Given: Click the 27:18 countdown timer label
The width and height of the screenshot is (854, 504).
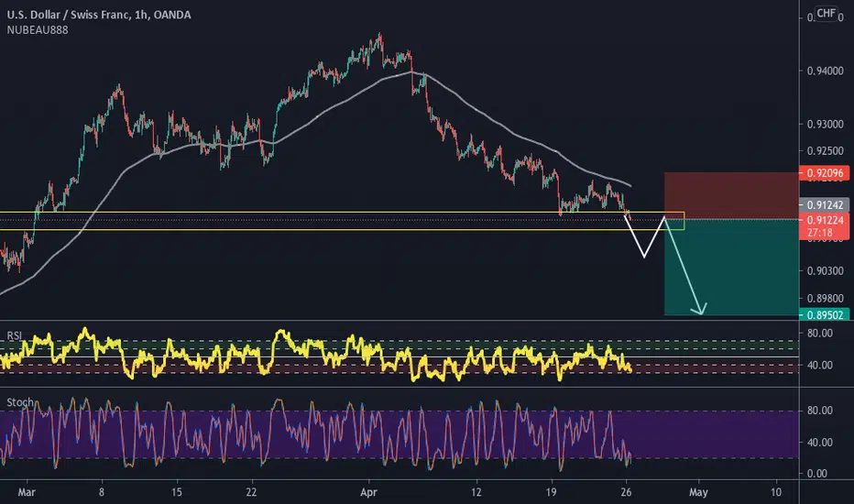Looking at the screenshot, I should click(x=820, y=233).
